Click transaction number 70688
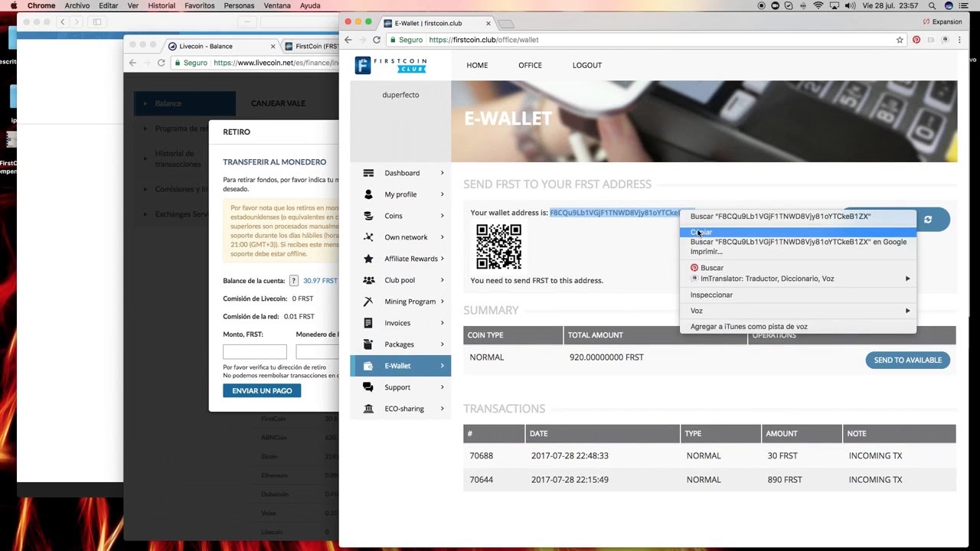Screen dimensions: 980x551 pos(481,455)
